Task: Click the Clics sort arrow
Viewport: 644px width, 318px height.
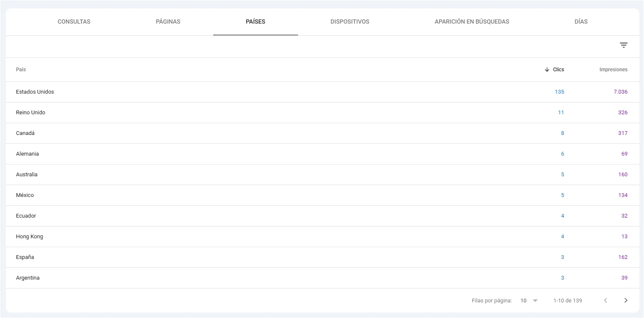Action: click(547, 70)
